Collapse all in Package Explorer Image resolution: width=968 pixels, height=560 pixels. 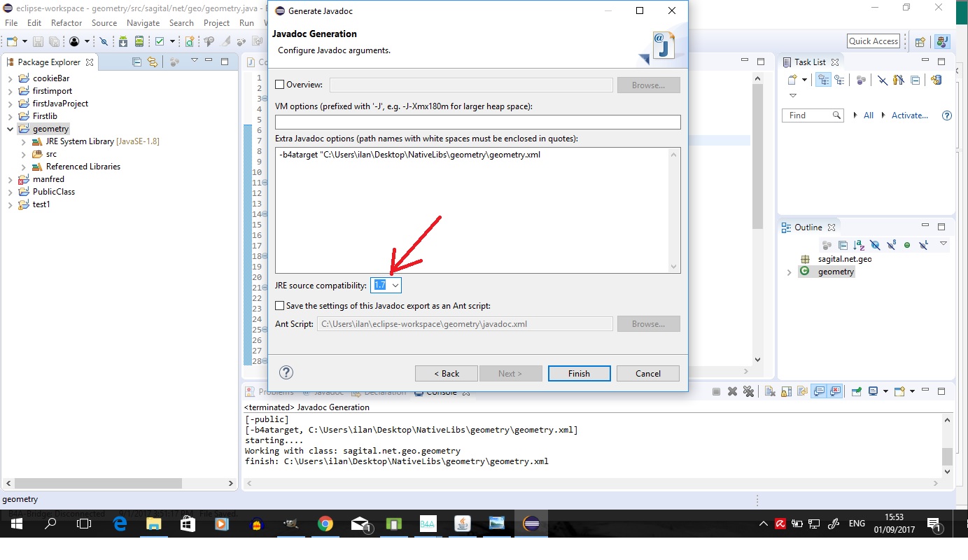pyautogui.click(x=137, y=62)
